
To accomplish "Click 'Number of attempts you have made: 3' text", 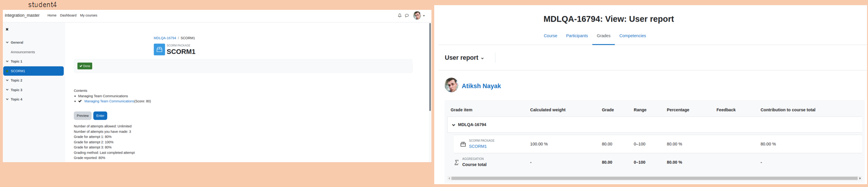I will [x=103, y=132].
